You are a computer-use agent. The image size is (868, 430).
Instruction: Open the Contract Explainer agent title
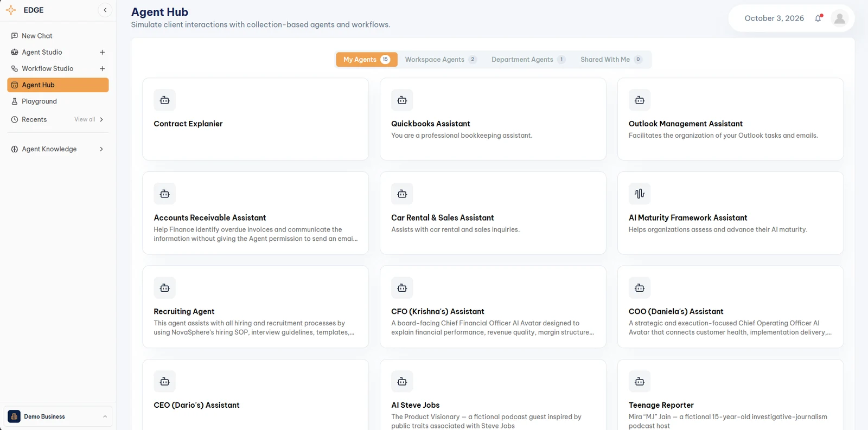pyautogui.click(x=188, y=124)
